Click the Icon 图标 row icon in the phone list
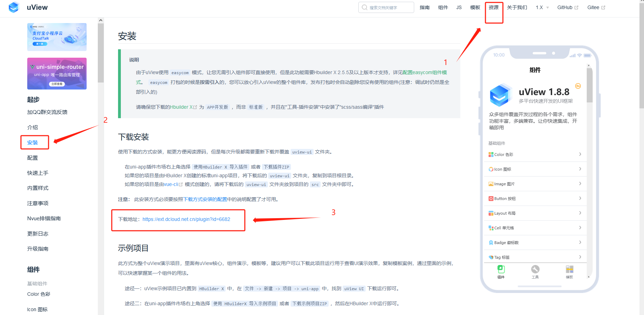Viewport: 644px width, 315px height. coord(491,169)
